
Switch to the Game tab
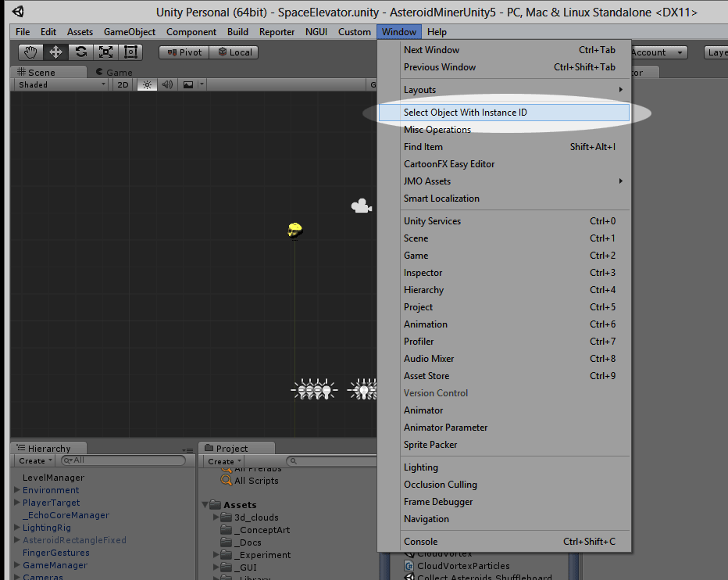(114, 72)
